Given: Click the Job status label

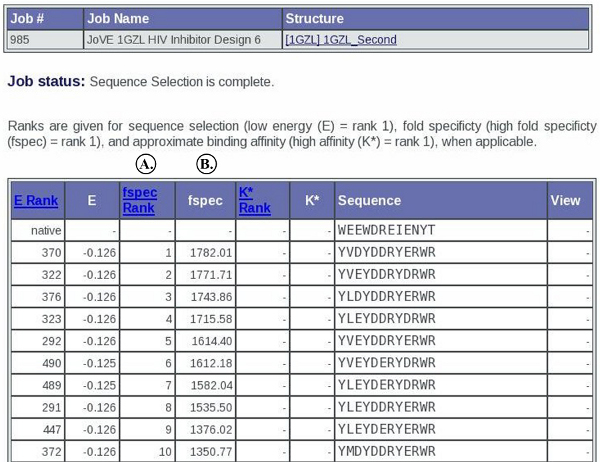Looking at the screenshot, I should coord(46,81).
